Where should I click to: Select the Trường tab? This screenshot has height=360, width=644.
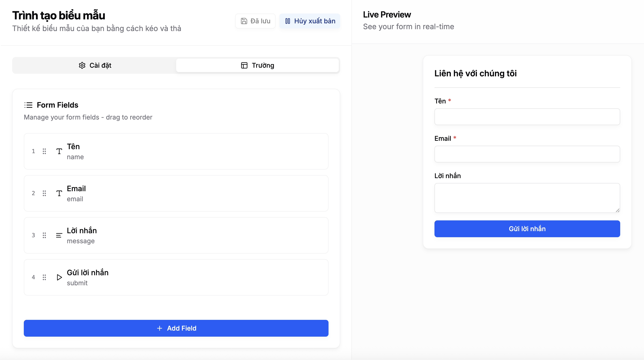(257, 65)
